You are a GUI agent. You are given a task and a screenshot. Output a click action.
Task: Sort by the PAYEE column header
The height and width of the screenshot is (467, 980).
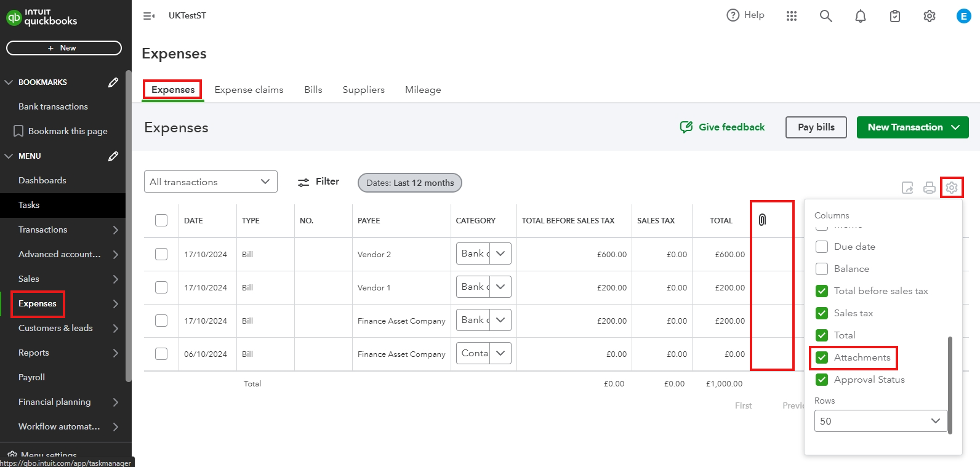pos(369,220)
